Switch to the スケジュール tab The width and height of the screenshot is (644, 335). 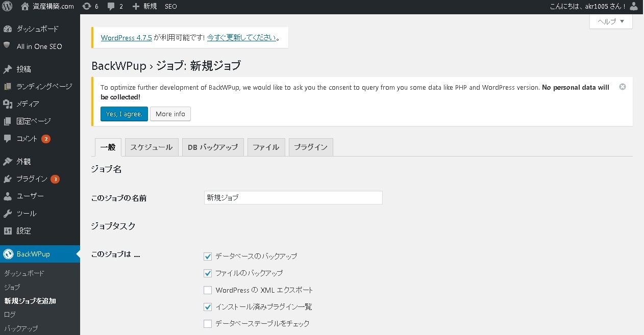152,147
